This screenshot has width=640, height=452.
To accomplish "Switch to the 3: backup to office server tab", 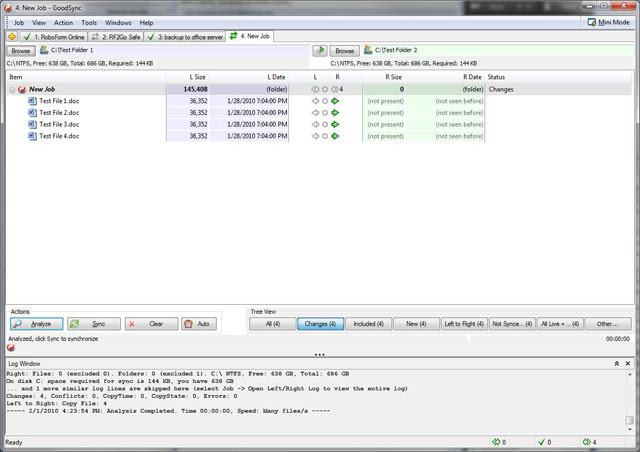I will click(185, 37).
